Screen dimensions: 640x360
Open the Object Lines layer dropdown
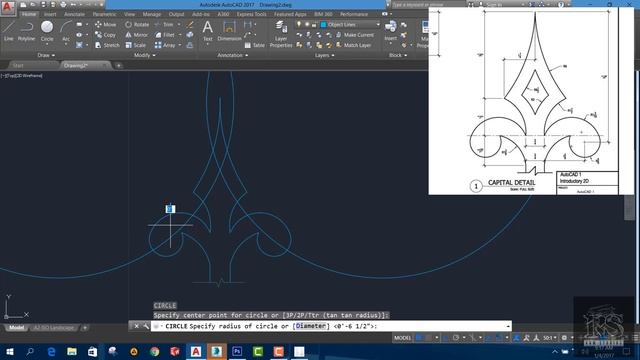(378, 24)
